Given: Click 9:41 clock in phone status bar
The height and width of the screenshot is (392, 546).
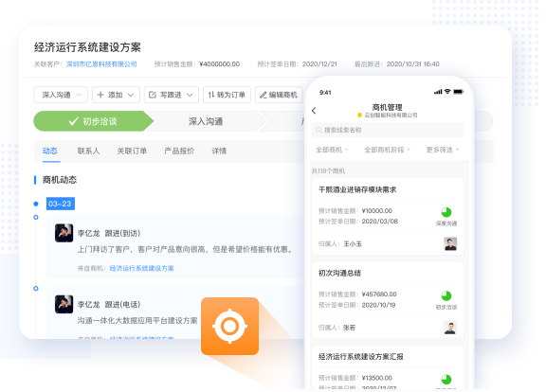Looking at the screenshot, I should point(325,92).
